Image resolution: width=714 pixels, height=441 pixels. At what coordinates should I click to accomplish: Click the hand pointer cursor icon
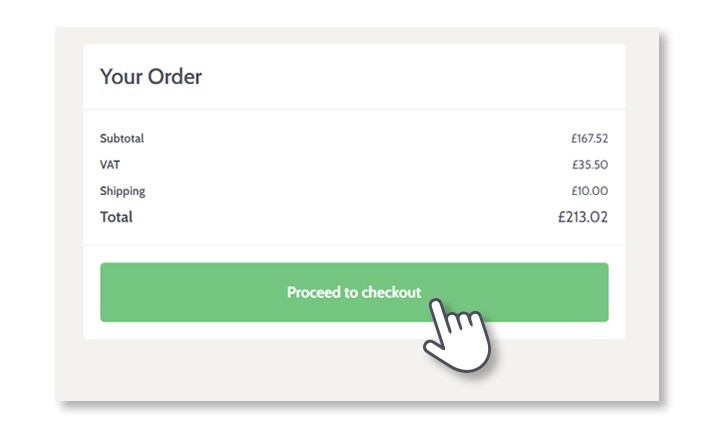tap(457, 335)
